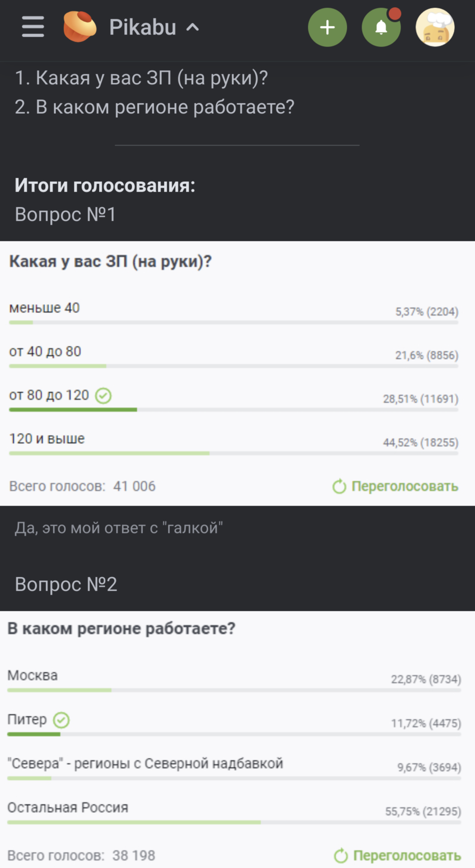This screenshot has height=868, width=475.
Task: Click the '120 и выше' progress bar
Action: (233, 453)
